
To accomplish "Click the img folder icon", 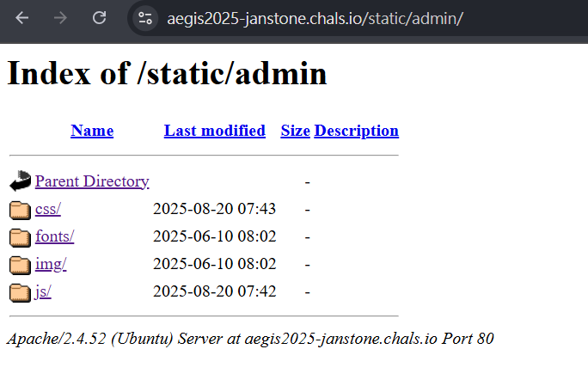I will tap(20, 265).
